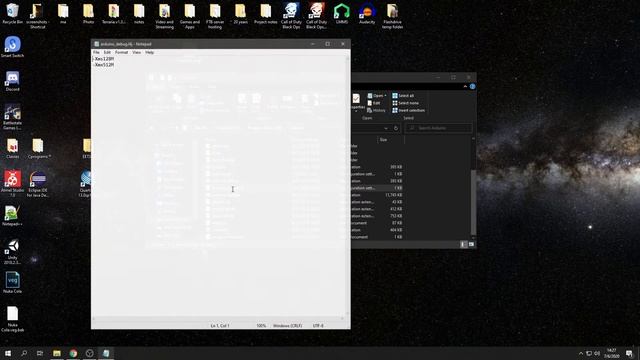Click the -Xmx512M line in Notepad
Image resolution: width=640 pixels, height=360 pixels.
[104, 64]
